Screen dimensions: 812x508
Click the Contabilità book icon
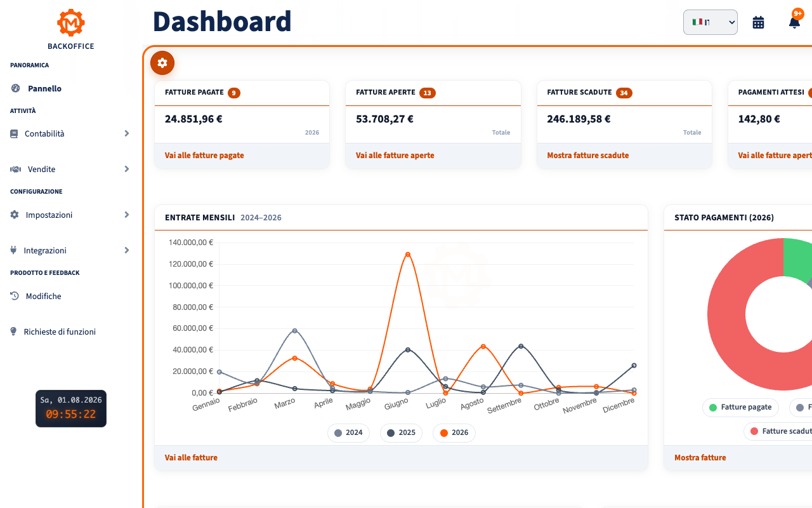14,134
